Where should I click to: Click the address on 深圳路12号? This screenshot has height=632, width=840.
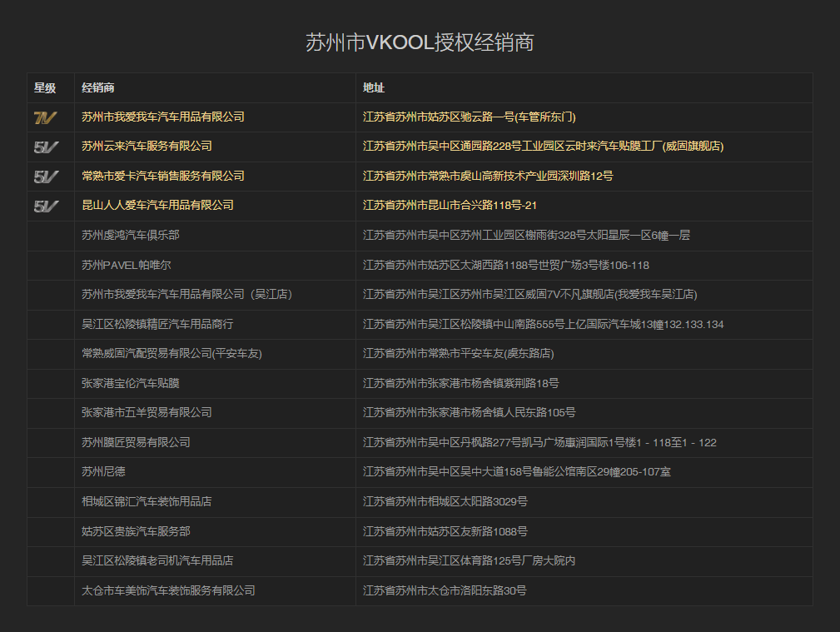pos(488,176)
